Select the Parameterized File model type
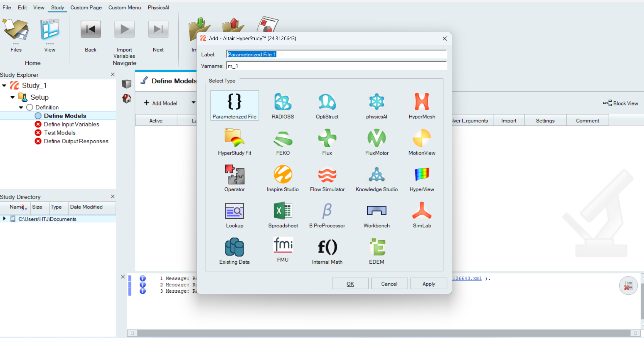 (234, 105)
